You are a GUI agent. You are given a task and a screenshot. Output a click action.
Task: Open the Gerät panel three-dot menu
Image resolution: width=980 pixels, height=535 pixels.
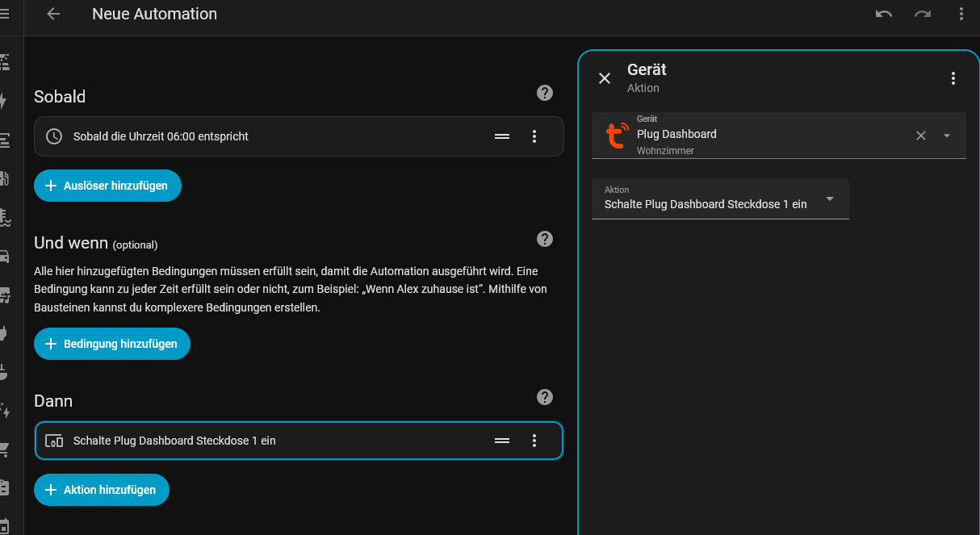click(953, 78)
